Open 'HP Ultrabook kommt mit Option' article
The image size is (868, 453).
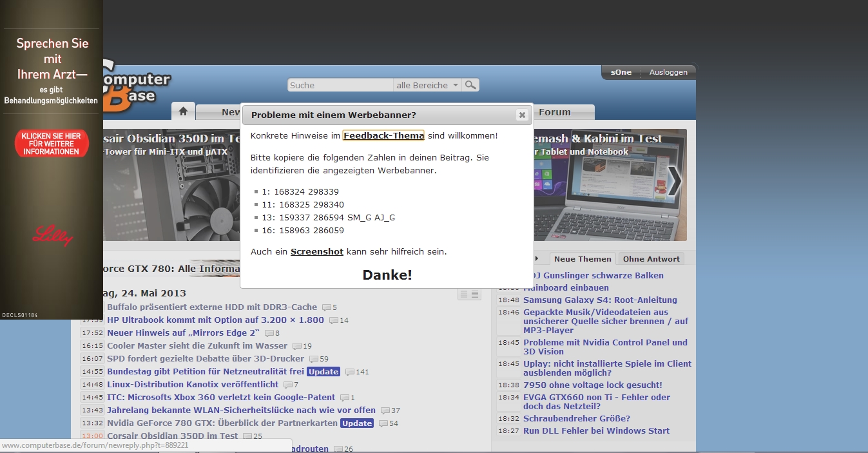pyautogui.click(x=215, y=320)
